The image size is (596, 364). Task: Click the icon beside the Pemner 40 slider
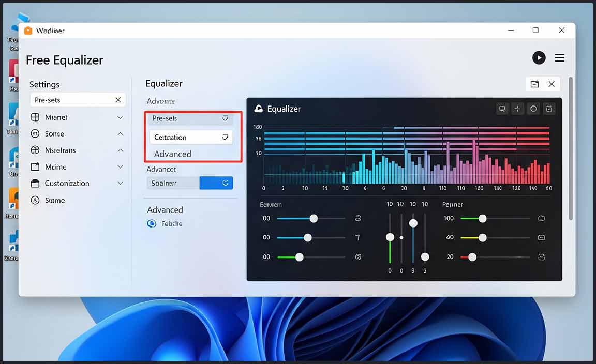(541, 237)
